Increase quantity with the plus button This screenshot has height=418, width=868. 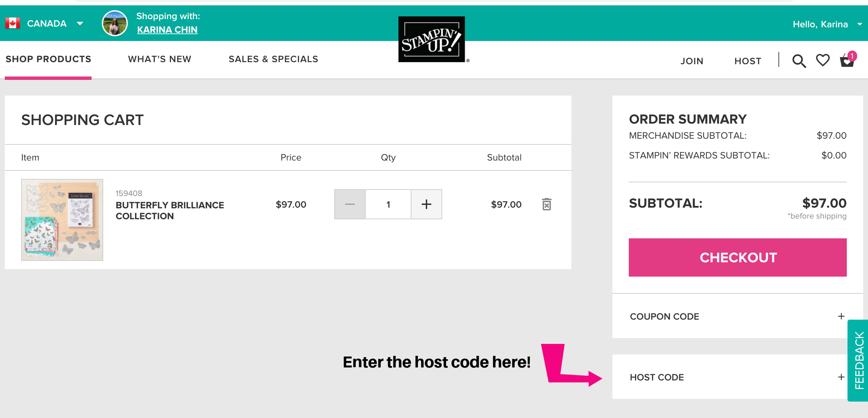tap(426, 204)
